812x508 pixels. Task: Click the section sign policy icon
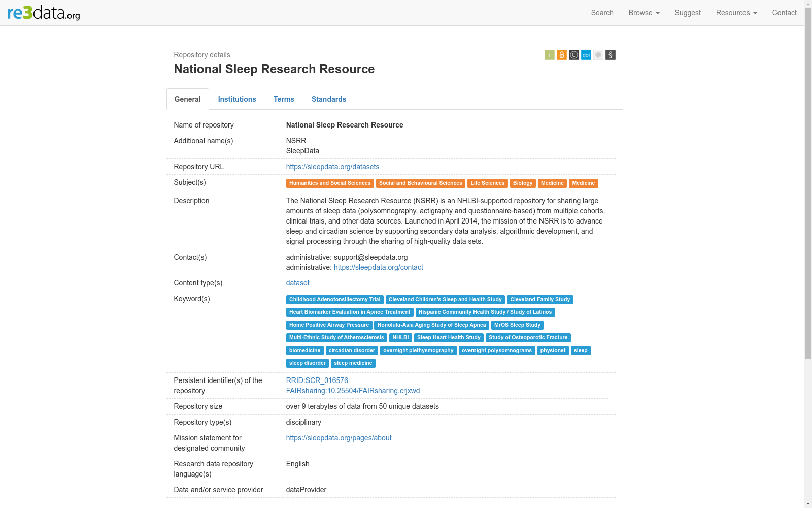pyautogui.click(x=611, y=55)
